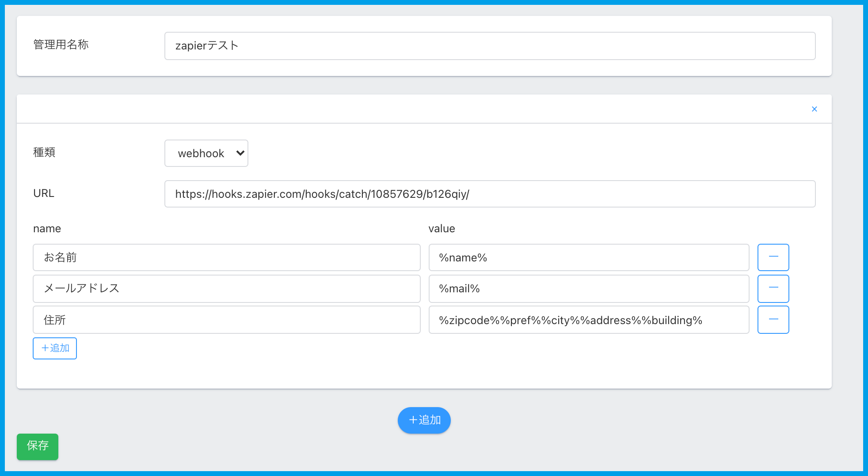Remove the 住所 row with minus button

pos(773,320)
